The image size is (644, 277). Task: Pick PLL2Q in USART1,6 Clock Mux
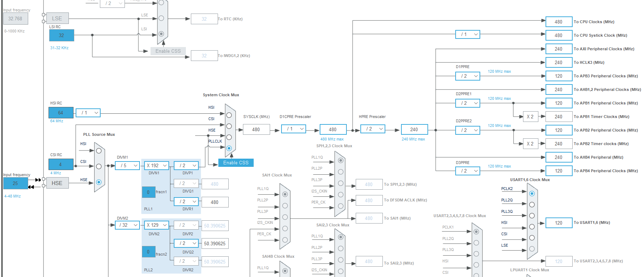pos(532,205)
